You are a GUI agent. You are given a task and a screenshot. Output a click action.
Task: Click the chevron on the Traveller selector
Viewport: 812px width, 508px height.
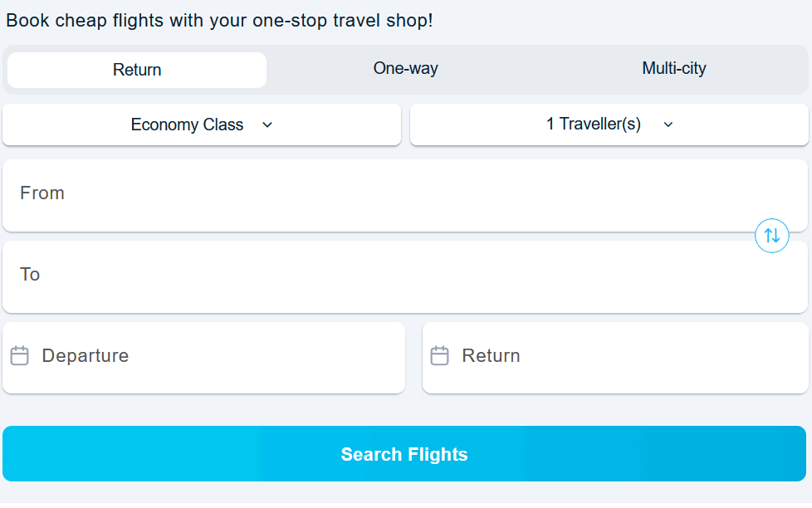click(668, 124)
